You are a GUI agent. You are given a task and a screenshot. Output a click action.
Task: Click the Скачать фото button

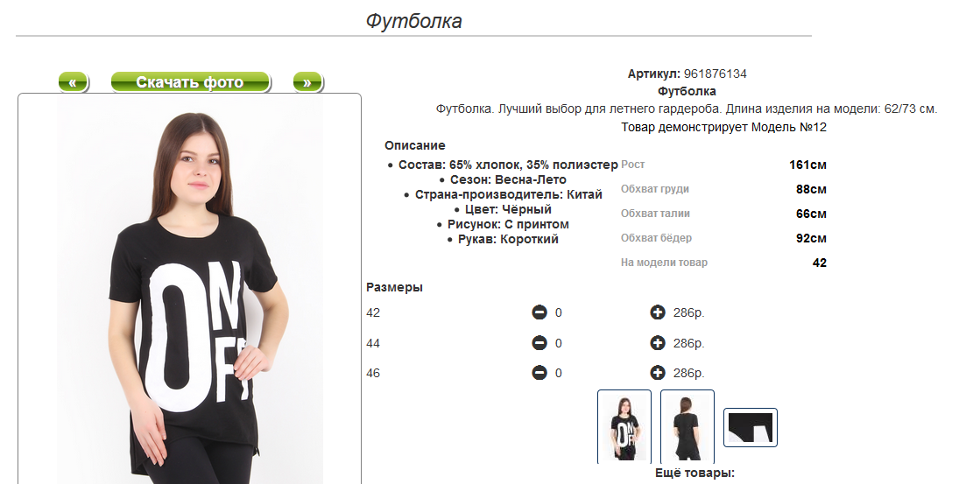[190, 82]
